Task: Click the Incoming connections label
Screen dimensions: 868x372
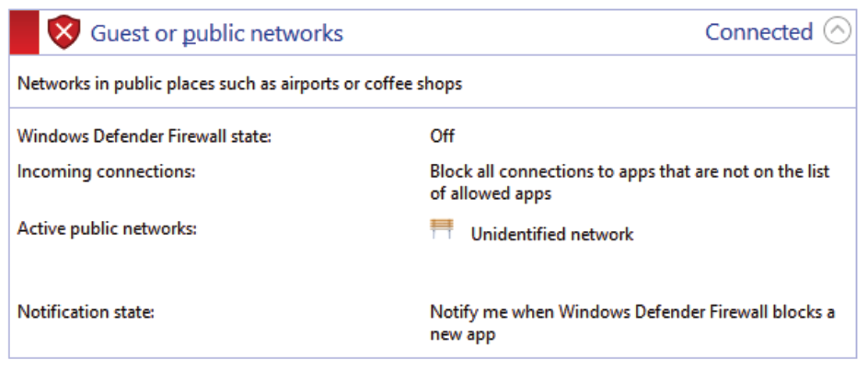Action: coord(107,171)
